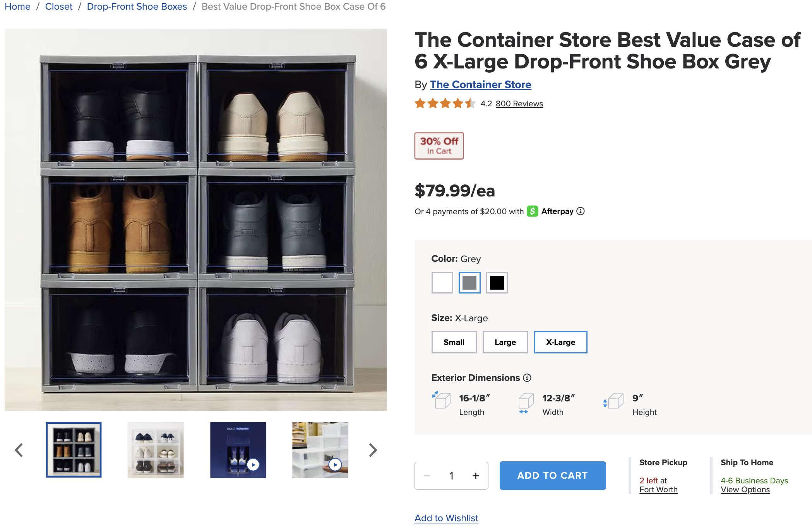Click the green Afterpay logo icon
The height and width of the screenshot is (529, 812).
pos(532,211)
